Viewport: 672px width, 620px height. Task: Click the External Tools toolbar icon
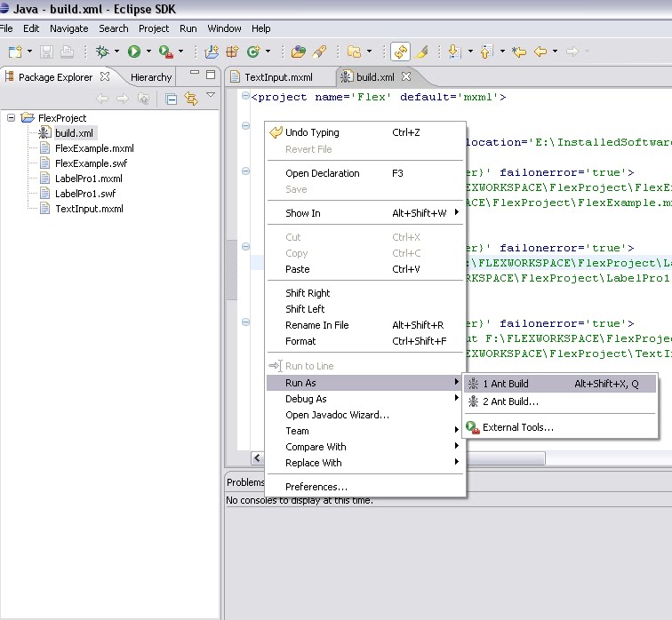166,52
